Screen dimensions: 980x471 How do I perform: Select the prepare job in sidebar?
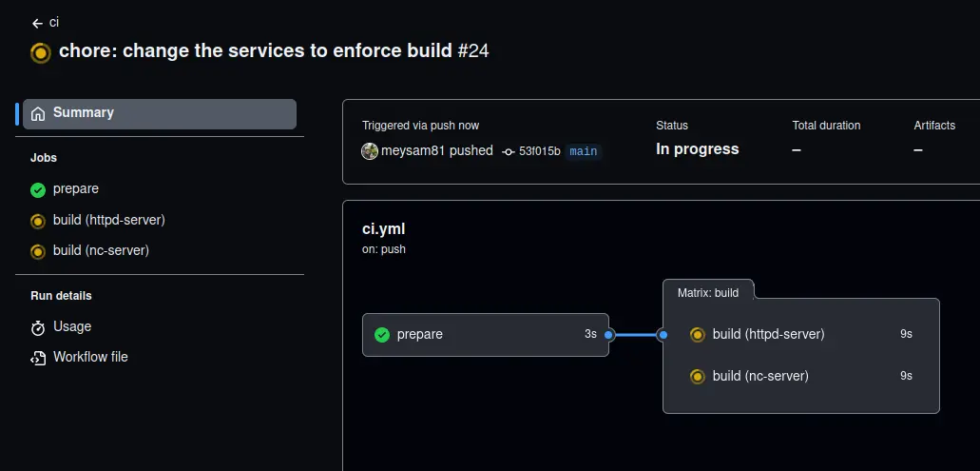(76, 189)
